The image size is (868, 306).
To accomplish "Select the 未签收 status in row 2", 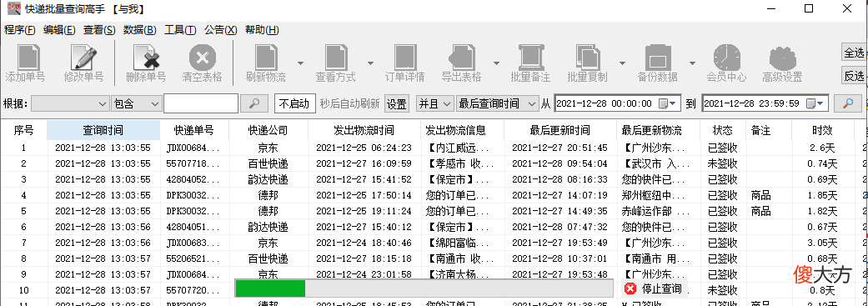I will pyautogui.click(x=722, y=163).
